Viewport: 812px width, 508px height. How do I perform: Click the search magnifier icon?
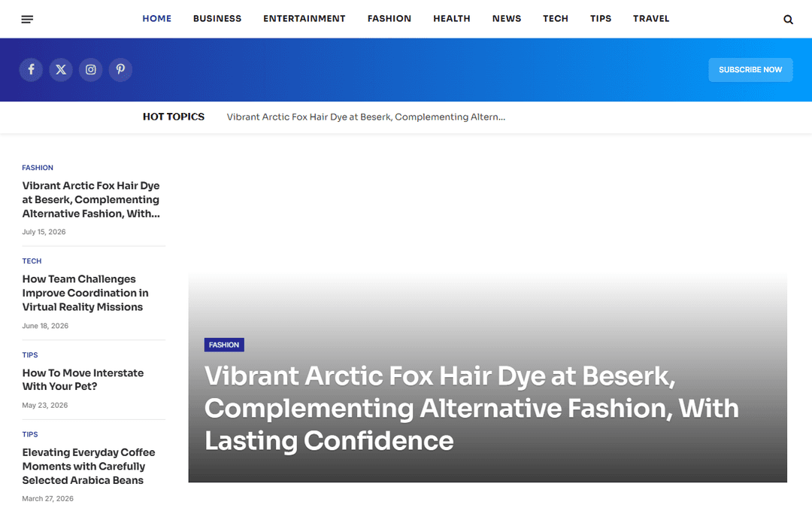pos(788,20)
